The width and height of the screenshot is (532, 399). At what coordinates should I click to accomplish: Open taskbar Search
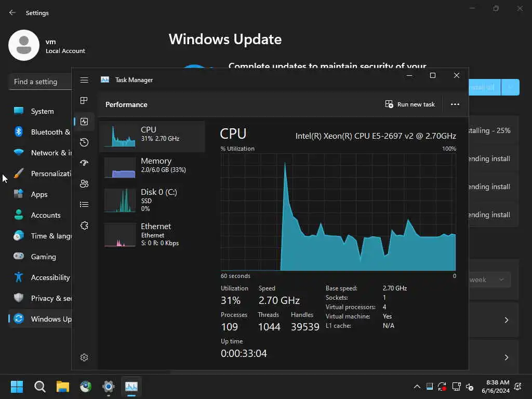[39, 387]
